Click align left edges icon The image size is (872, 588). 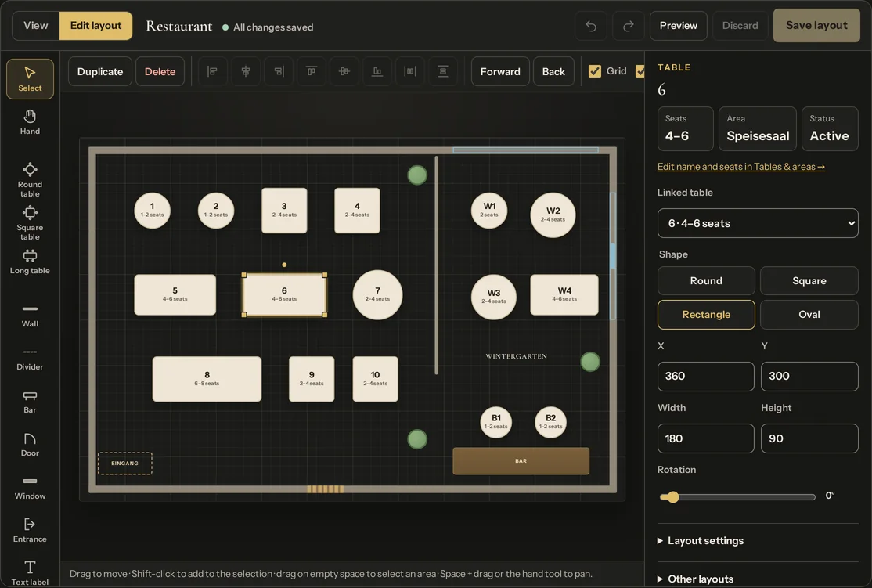click(212, 71)
